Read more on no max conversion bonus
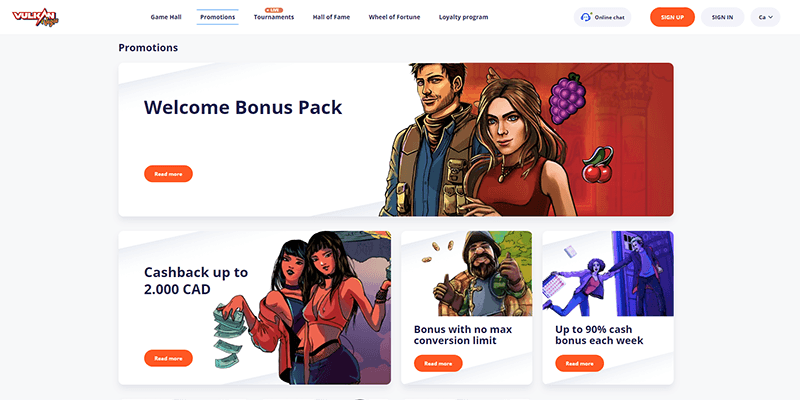The image size is (800, 400). (x=438, y=363)
